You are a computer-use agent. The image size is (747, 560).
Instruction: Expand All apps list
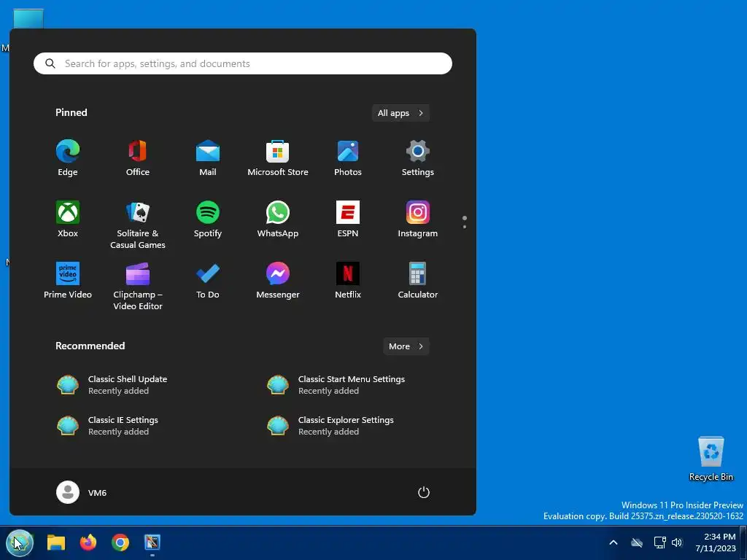[x=400, y=113]
